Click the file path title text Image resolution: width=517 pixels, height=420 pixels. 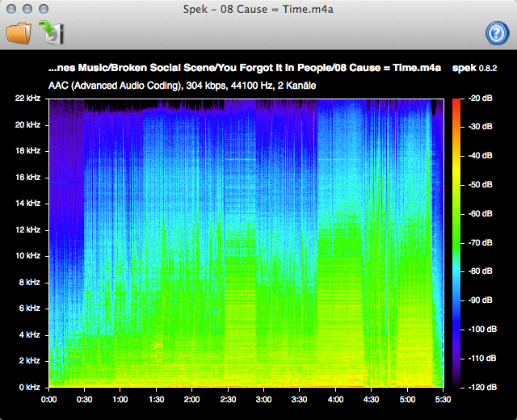tap(245, 68)
